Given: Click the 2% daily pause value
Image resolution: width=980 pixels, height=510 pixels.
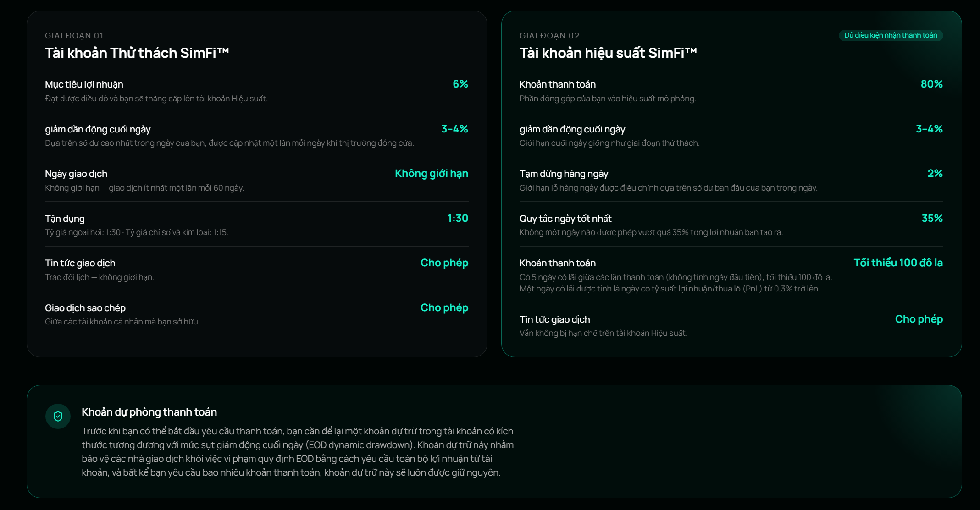Looking at the screenshot, I should [935, 173].
